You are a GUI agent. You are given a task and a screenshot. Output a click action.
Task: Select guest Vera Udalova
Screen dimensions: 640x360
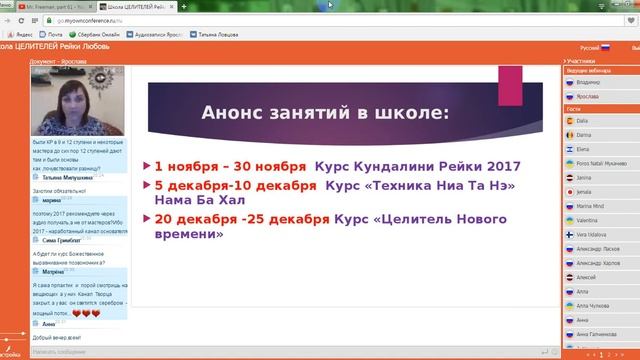pyautogui.click(x=602, y=235)
